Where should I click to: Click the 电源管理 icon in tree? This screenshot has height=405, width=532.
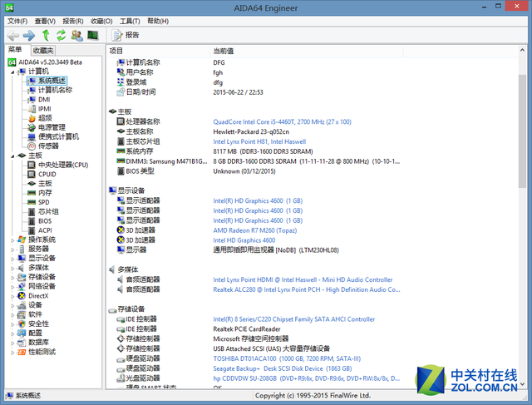(32, 127)
